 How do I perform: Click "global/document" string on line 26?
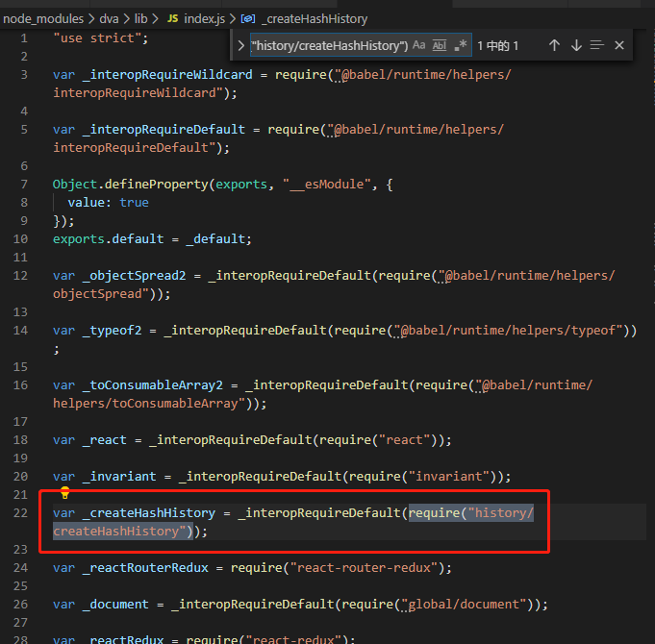464,605
